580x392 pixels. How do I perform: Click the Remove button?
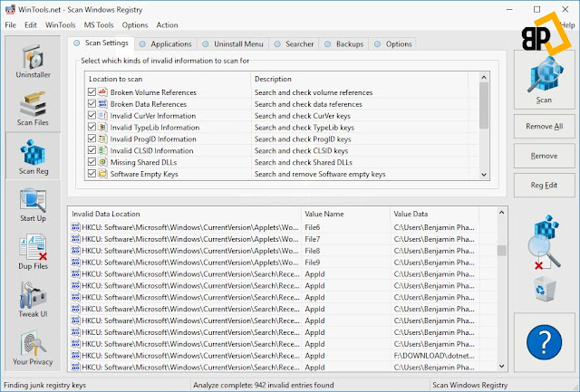pyautogui.click(x=544, y=156)
